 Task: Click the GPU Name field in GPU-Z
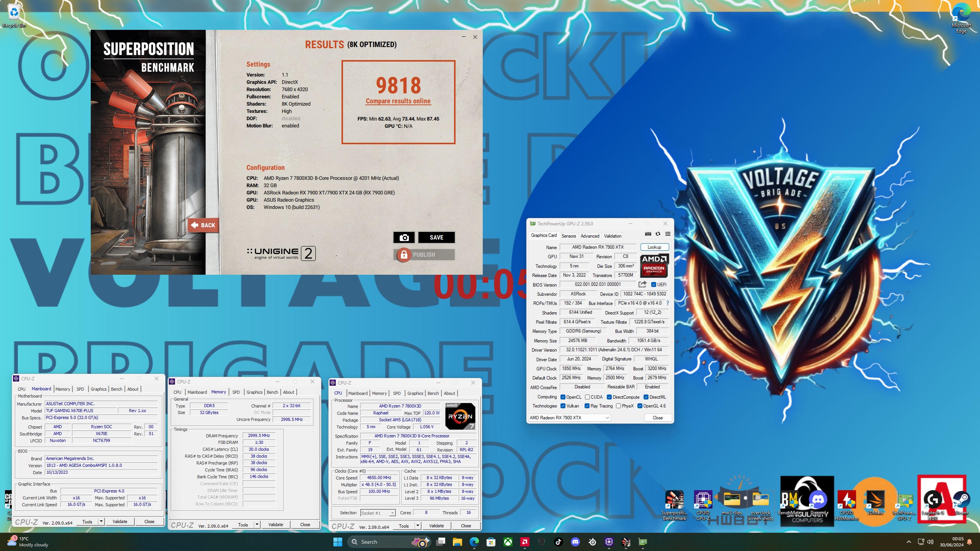(x=598, y=247)
